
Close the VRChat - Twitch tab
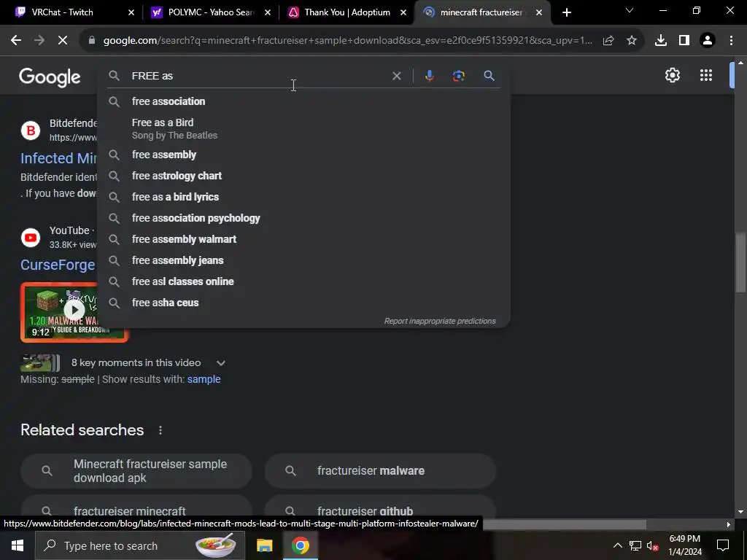click(x=131, y=12)
